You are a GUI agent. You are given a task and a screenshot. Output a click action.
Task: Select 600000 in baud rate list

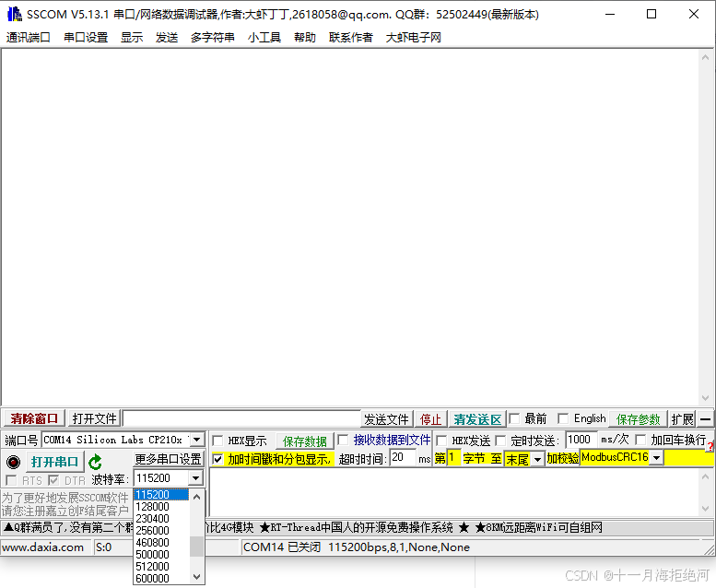pos(161,578)
